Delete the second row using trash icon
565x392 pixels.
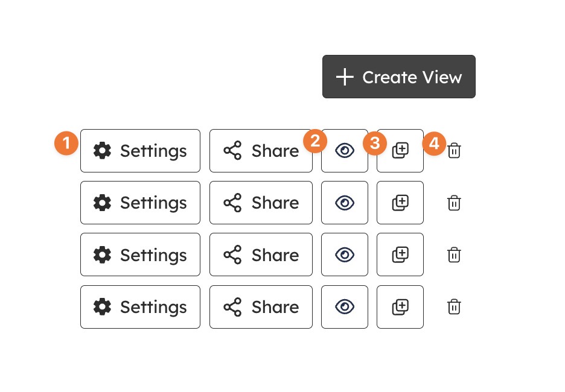454,203
